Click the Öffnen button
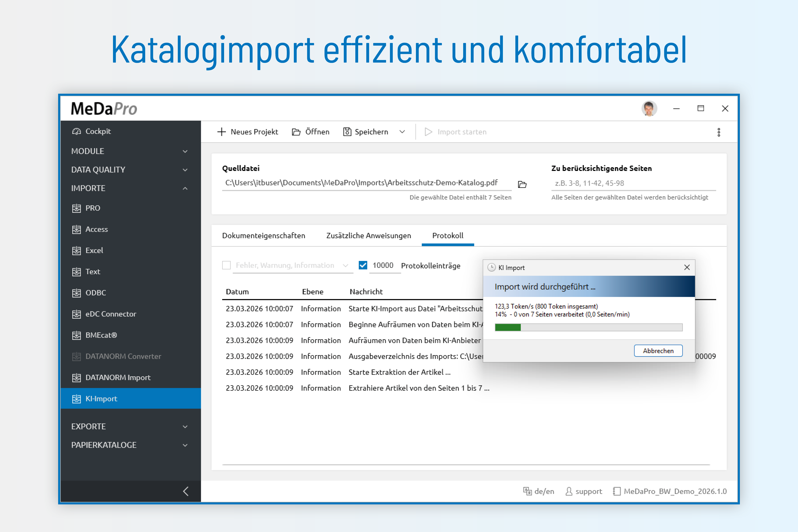The image size is (798, 532). [310, 132]
